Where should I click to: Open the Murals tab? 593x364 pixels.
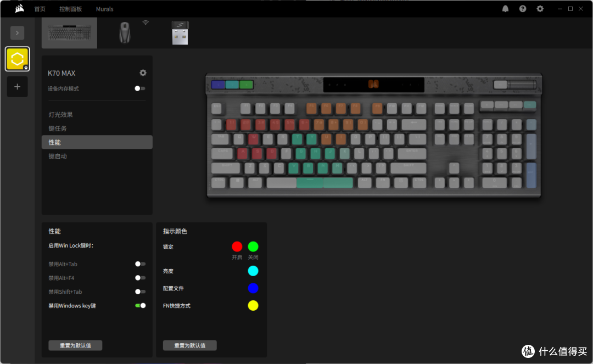click(104, 9)
